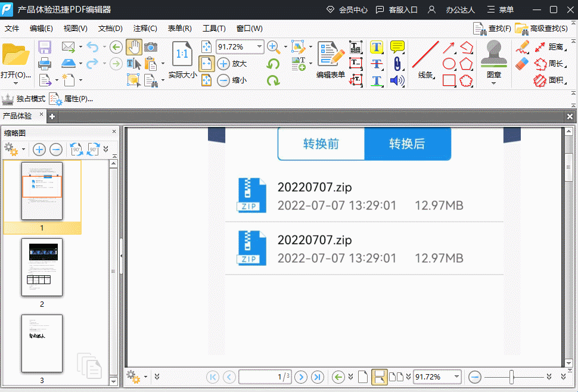This screenshot has width=578, height=392.
Task: Select page 2 thumbnail in the sidebar
Action: coord(42,267)
